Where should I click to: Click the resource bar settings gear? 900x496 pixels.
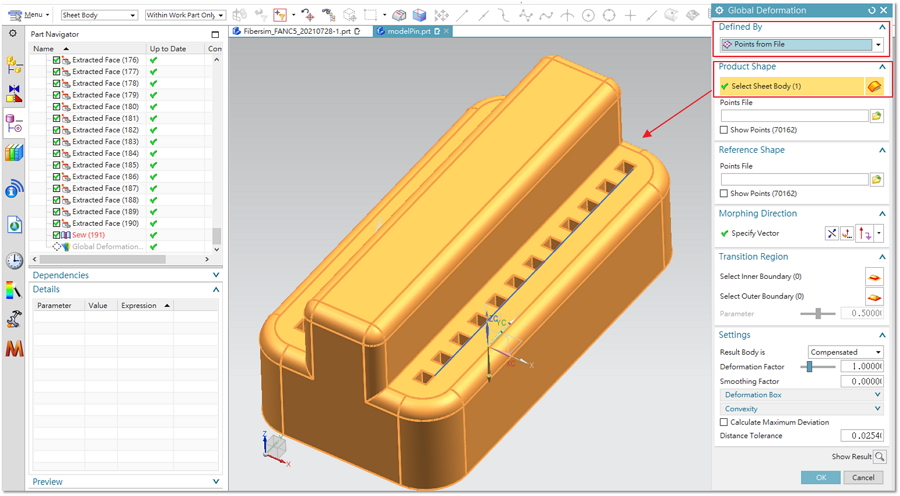pos(13,34)
